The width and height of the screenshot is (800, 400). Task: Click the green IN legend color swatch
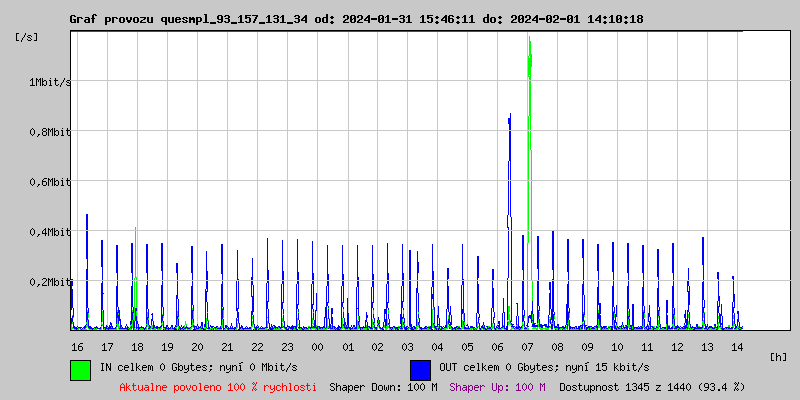(80, 369)
